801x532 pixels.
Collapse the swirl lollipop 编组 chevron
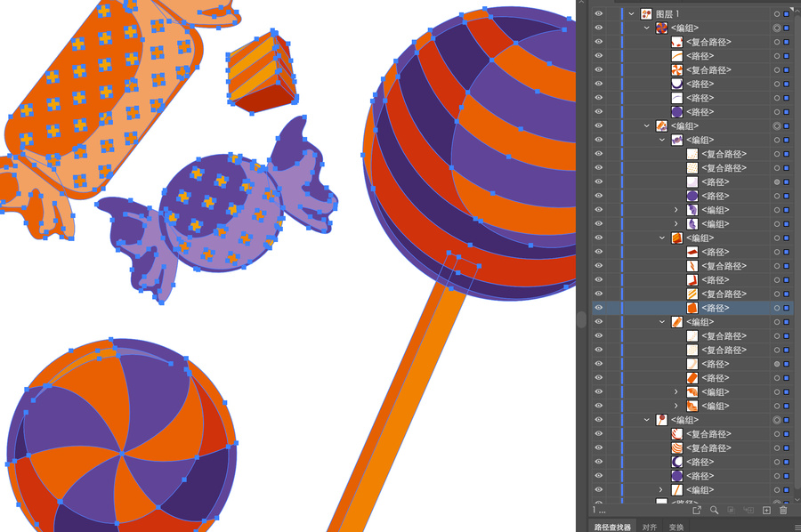[x=647, y=28]
